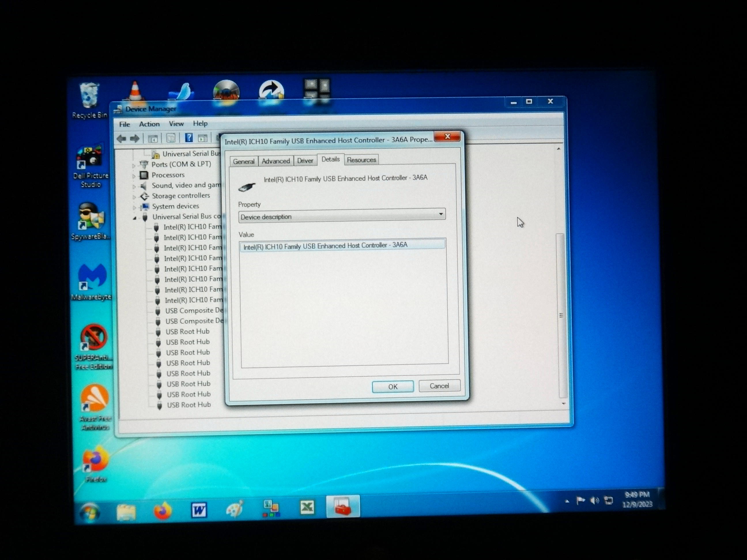Click the Windows Start orb
The height and width of the screenshot is (560, 747).
(90, 512)
